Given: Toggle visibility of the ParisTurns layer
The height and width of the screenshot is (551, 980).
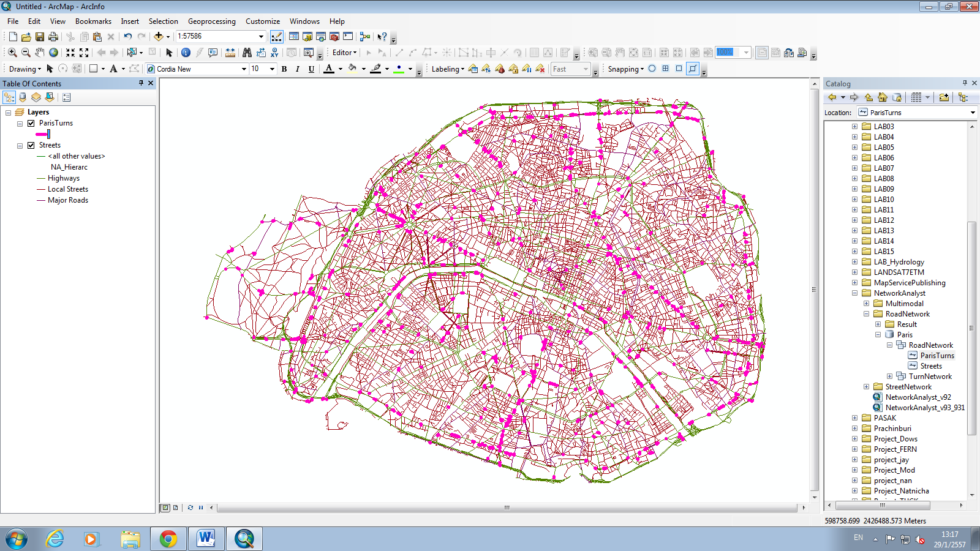Looking at the screenshot, I should coord(30,122).
